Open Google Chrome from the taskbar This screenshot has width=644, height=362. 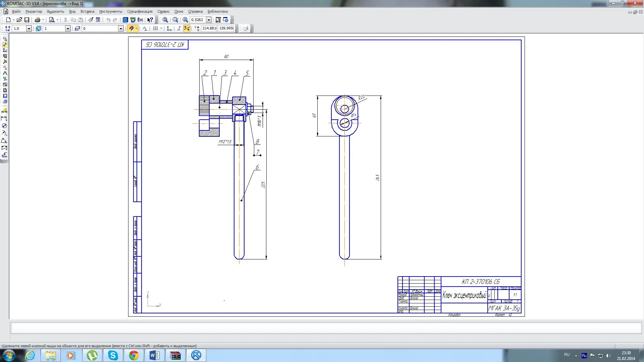coord(133,355)
